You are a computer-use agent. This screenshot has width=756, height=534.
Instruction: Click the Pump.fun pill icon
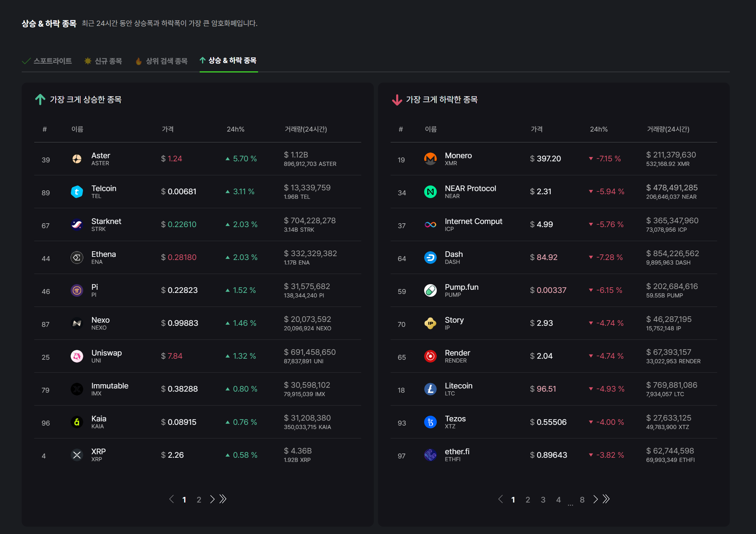tap(430, 290)
